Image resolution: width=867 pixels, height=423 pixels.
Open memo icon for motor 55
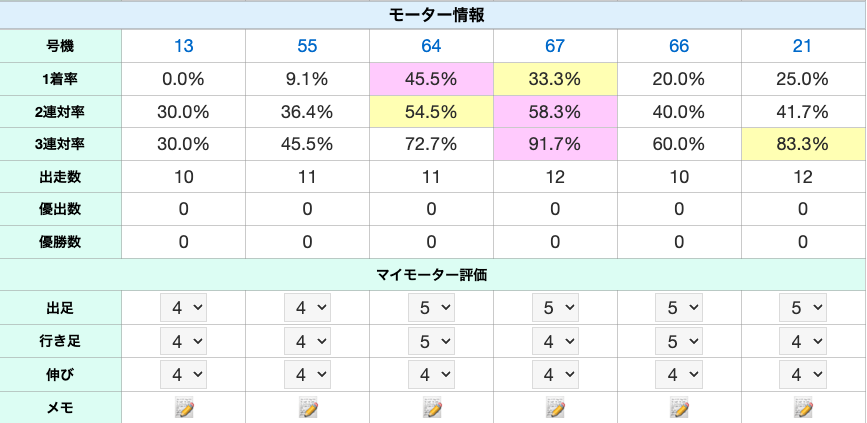click(x=308, y=407)
